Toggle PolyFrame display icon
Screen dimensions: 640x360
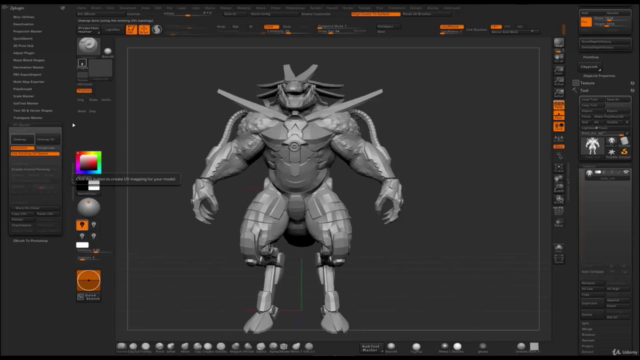click(x=559, y=211)
